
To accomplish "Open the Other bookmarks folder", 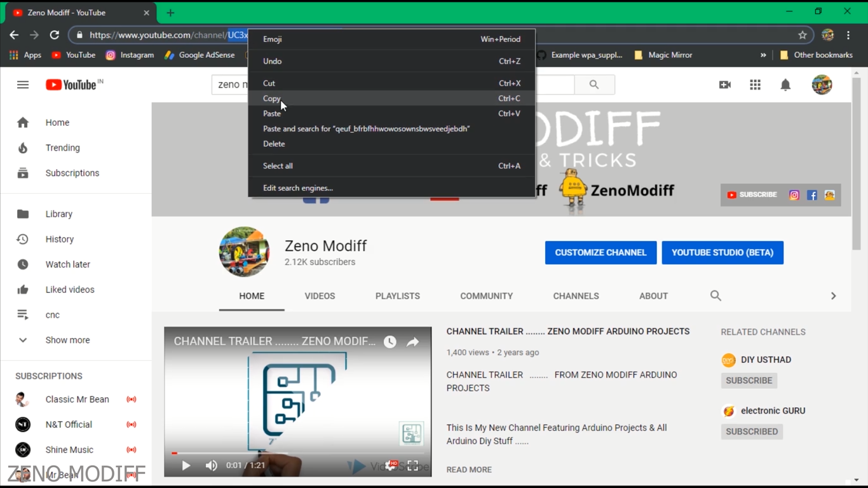I will pos(816,55).
